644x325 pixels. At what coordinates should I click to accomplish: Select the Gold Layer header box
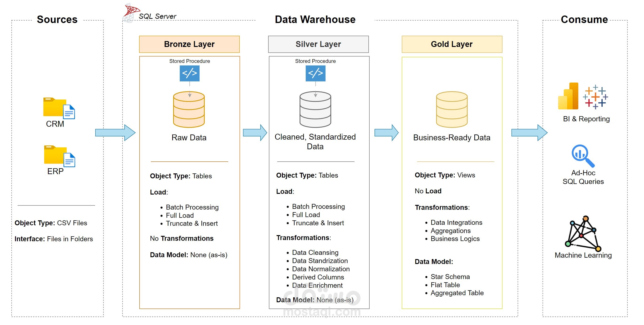[452, 44]
